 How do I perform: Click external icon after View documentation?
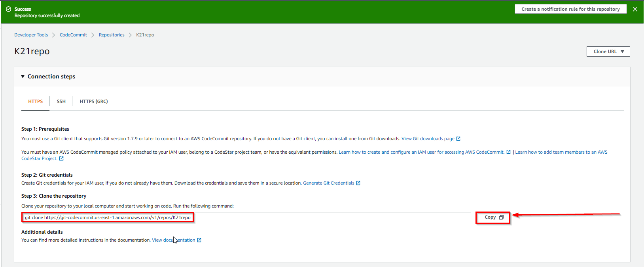(x=199, y=240)
